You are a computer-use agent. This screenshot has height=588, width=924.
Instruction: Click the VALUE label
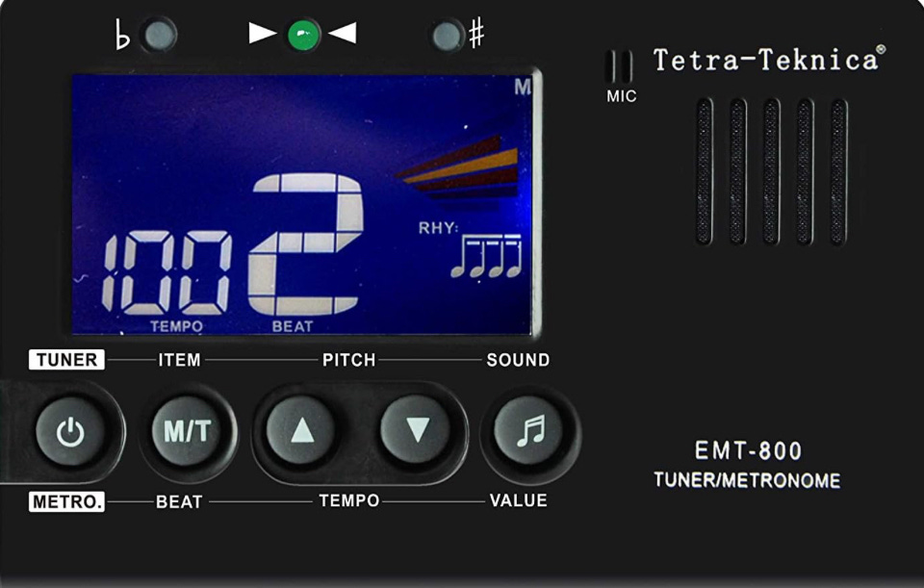519,500
